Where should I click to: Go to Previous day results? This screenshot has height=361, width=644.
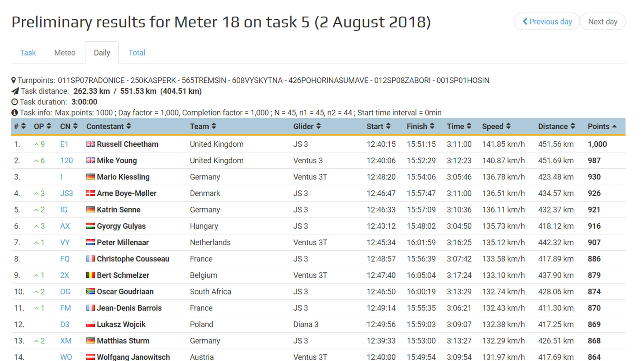[547, 22]
